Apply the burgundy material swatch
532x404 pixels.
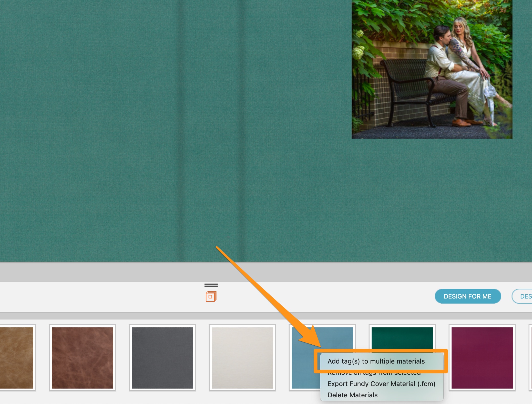point(482,358)
